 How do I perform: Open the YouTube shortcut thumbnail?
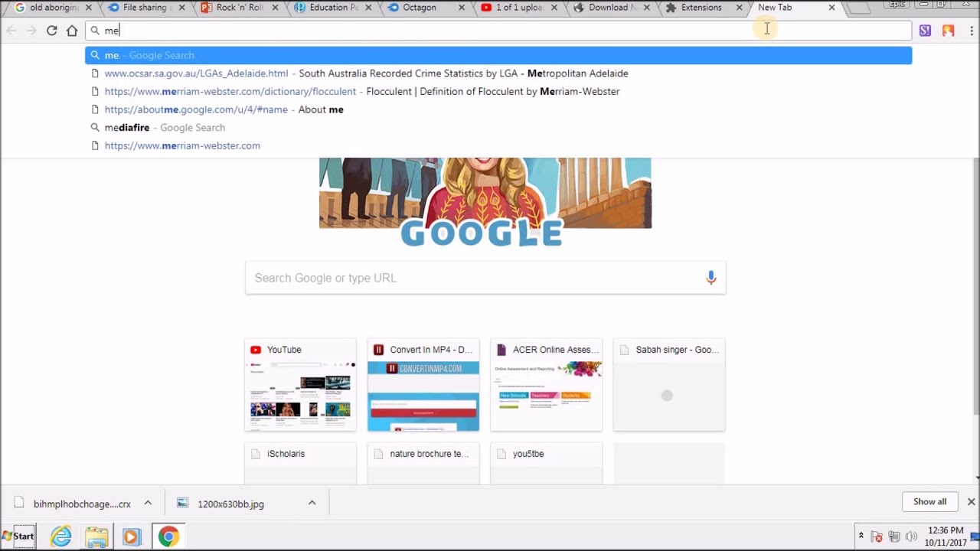tap(300, 385)
